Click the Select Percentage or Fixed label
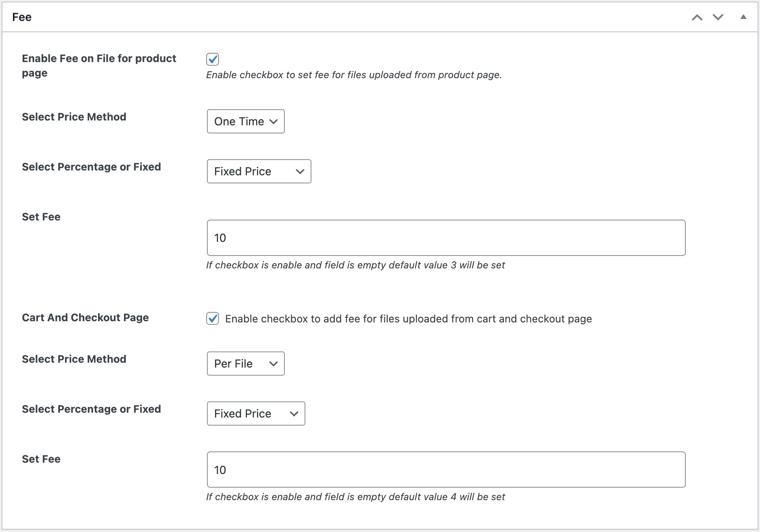This screenshot has height=532, width=760. tap(91, 166)
